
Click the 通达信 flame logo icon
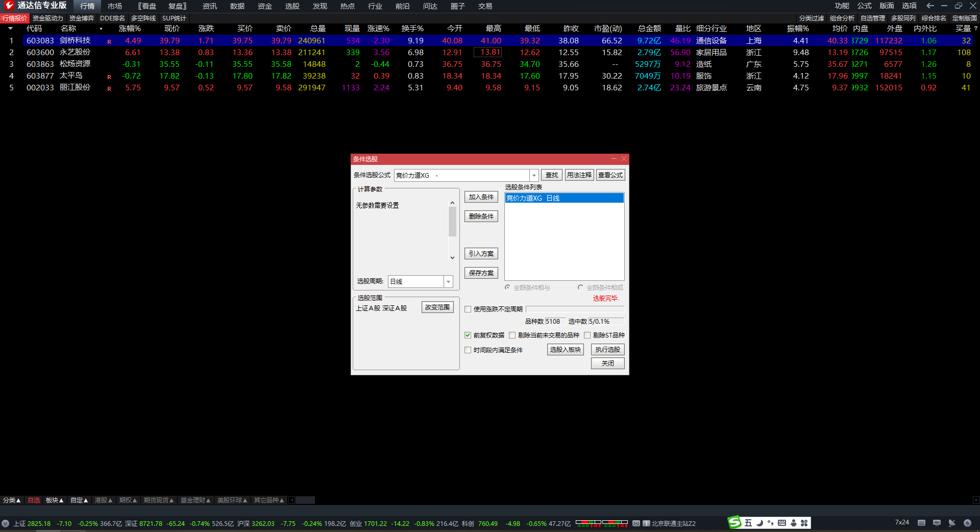pos(9,6)
